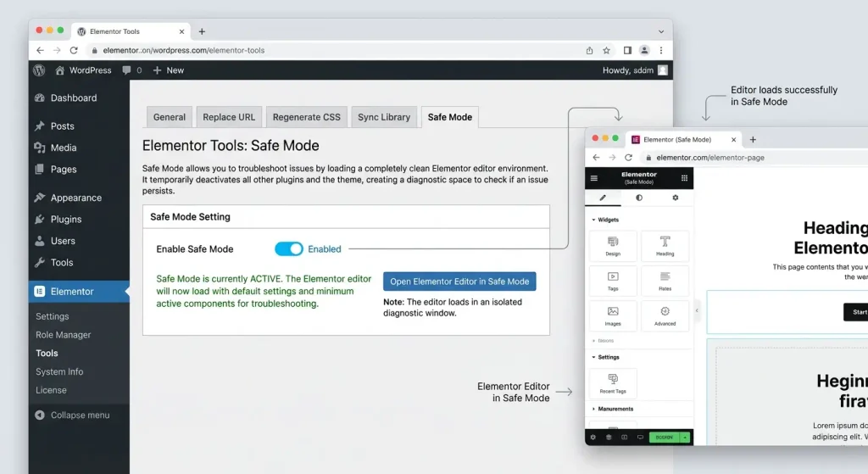The height and width of the screenshot is (474, 868).
Task: Open the publish options arrow dropdown
Action: coord(685,438)
